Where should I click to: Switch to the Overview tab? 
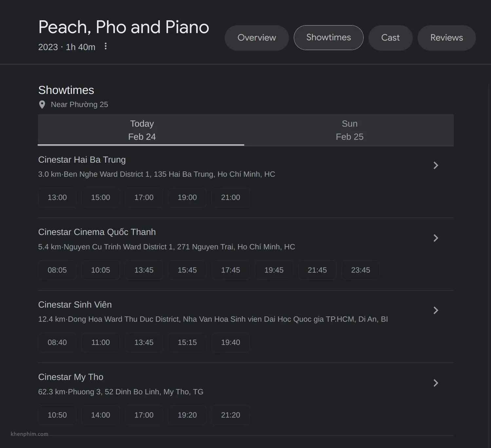[256, 38]
